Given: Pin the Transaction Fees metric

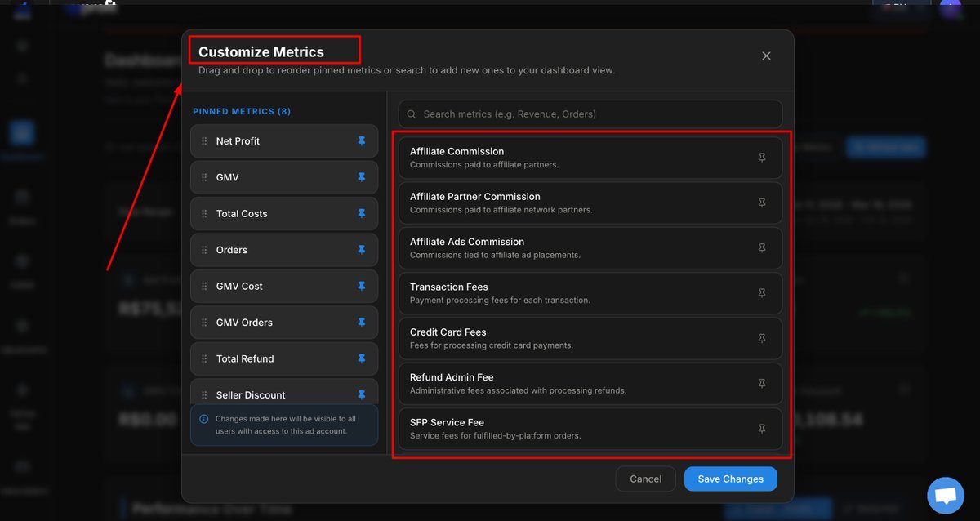Looking at the screenshot, I should (762, 293).
